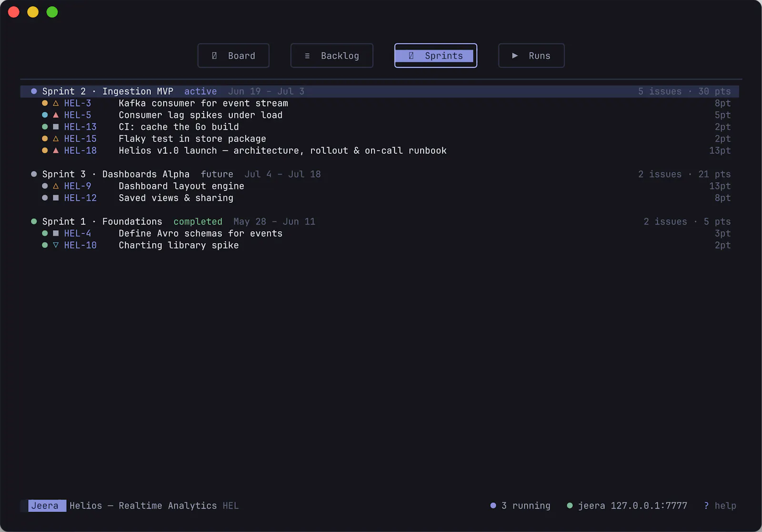Click the 'active' sprint status label
The width and height of the screenshot is (762, 532).
tap(201, 91)
